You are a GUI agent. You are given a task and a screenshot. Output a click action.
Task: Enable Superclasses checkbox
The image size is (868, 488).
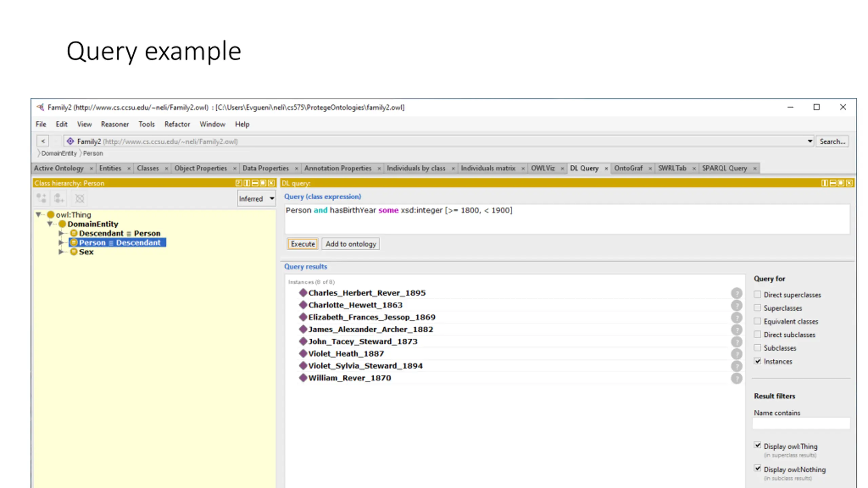coord(757,308)
